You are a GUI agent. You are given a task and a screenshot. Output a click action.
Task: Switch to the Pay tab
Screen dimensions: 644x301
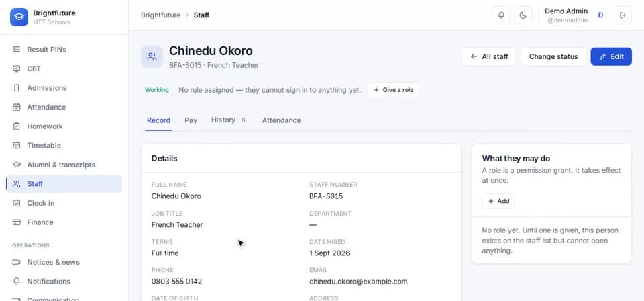pyautogui.click(x=191, y=120)
